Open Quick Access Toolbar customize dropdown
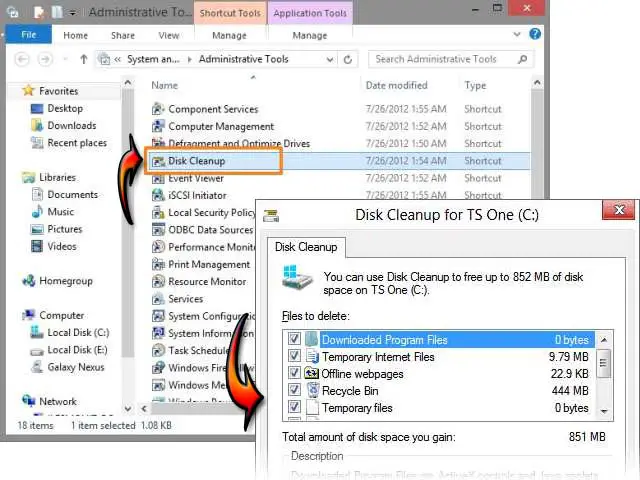Image resolution: width=640 pixels, height=480 pixels. point(72,13)
